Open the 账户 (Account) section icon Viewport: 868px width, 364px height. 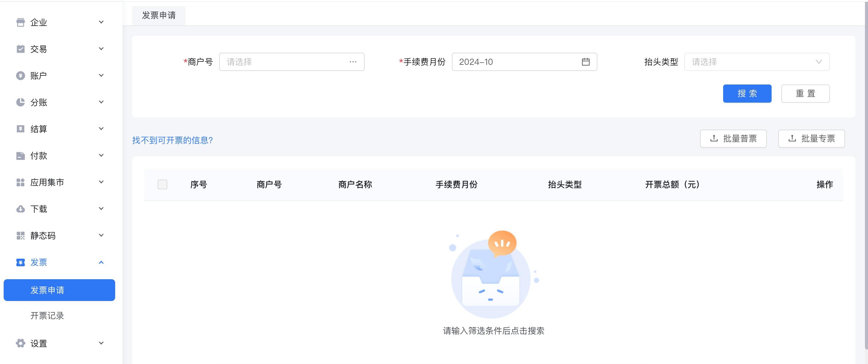(20, 75)
